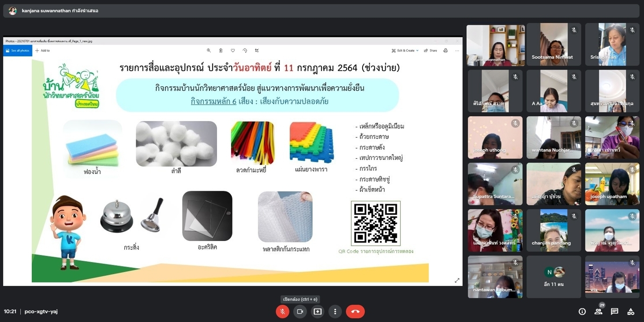The width and height of the screenshot is (644, 322).
Task: Turn on the camera
Action: (300, 311)
